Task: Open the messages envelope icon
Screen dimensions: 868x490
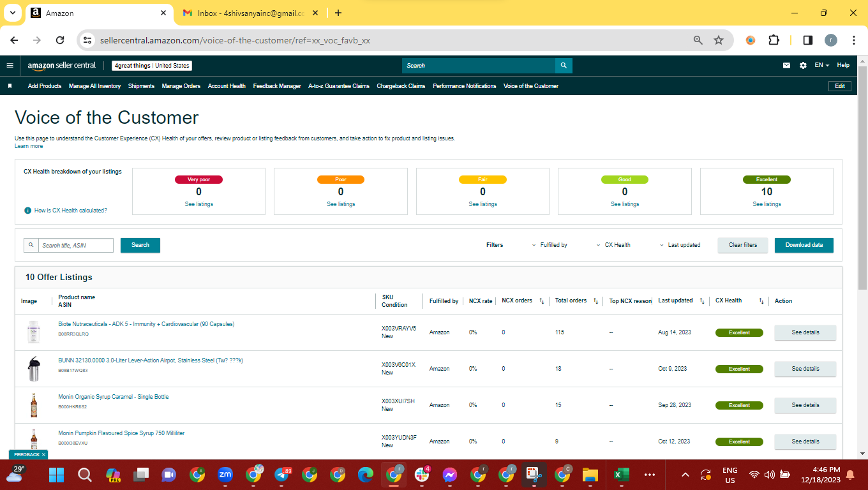Action: (x=787, y=65)
